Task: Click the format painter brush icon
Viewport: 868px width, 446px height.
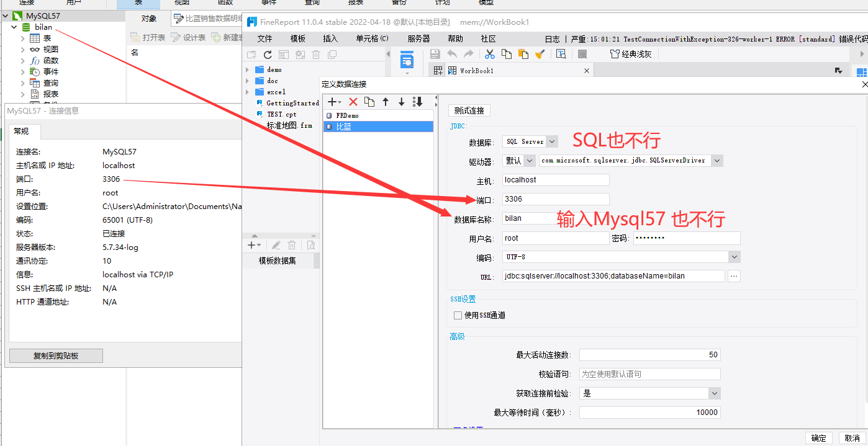Action: point(539,54)
